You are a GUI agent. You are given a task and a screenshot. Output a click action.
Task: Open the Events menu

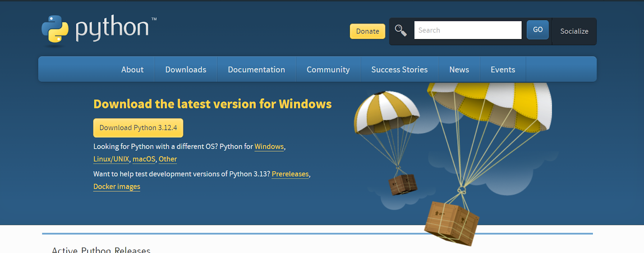point(503,69)
